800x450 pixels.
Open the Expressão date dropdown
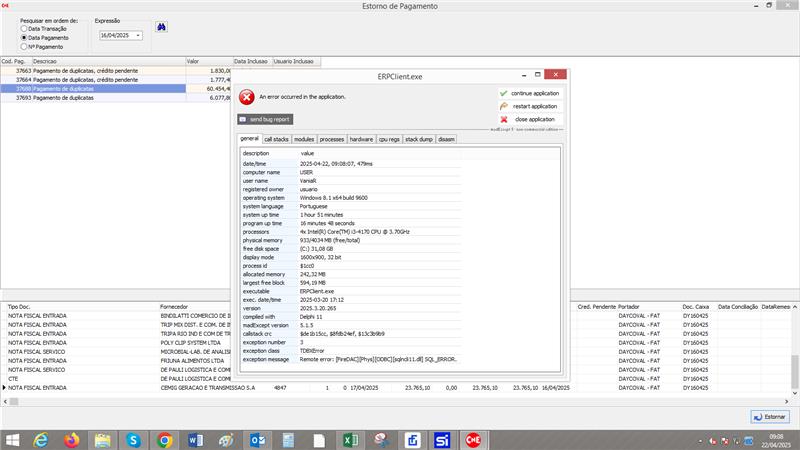137,36
